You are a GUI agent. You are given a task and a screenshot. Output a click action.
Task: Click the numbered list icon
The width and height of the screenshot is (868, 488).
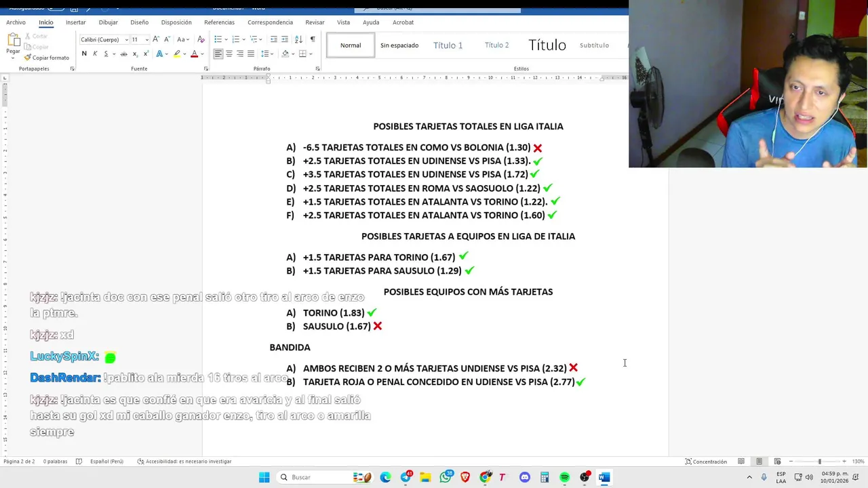[x=235, y=39]
